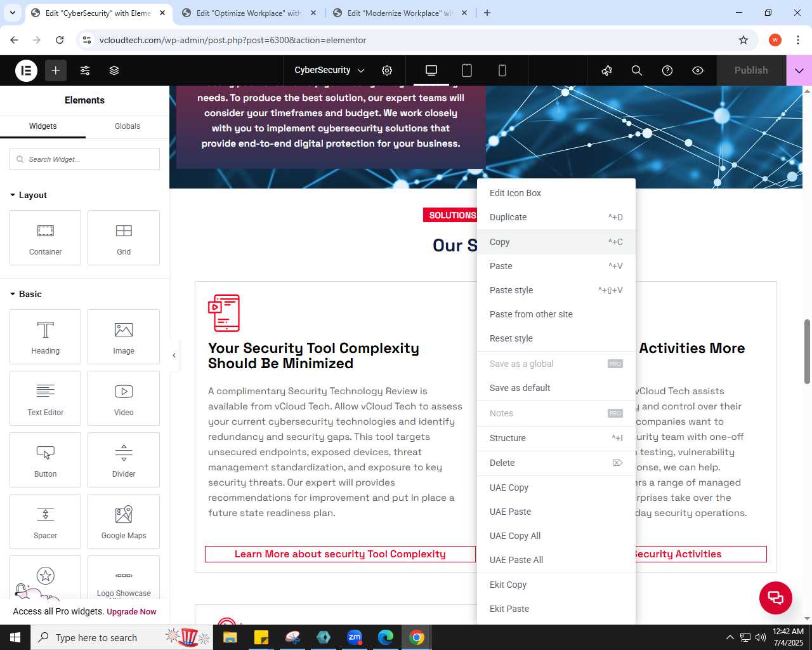Preview changes with the eye icon
Image resolution: width=812 pixels, height=650 pixels.
[x=698, y=70]
